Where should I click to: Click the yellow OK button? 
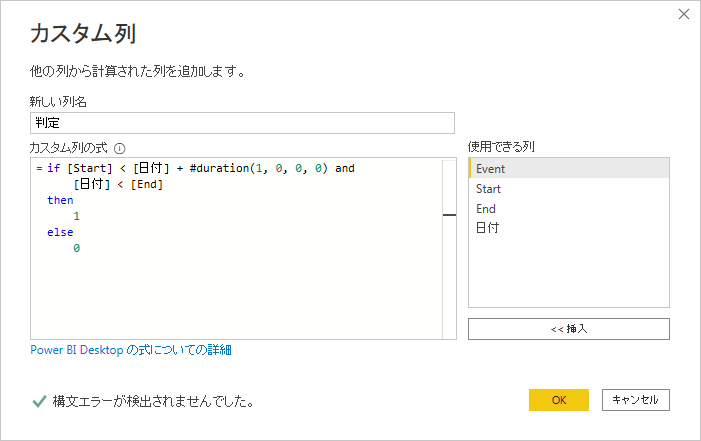click(x=558, y=400)
